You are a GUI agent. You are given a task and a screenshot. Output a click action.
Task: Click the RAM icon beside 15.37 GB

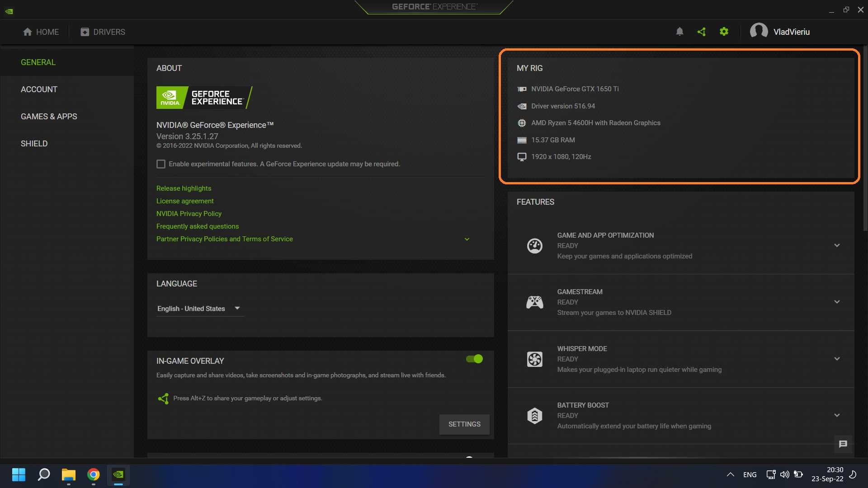point(522,140)
